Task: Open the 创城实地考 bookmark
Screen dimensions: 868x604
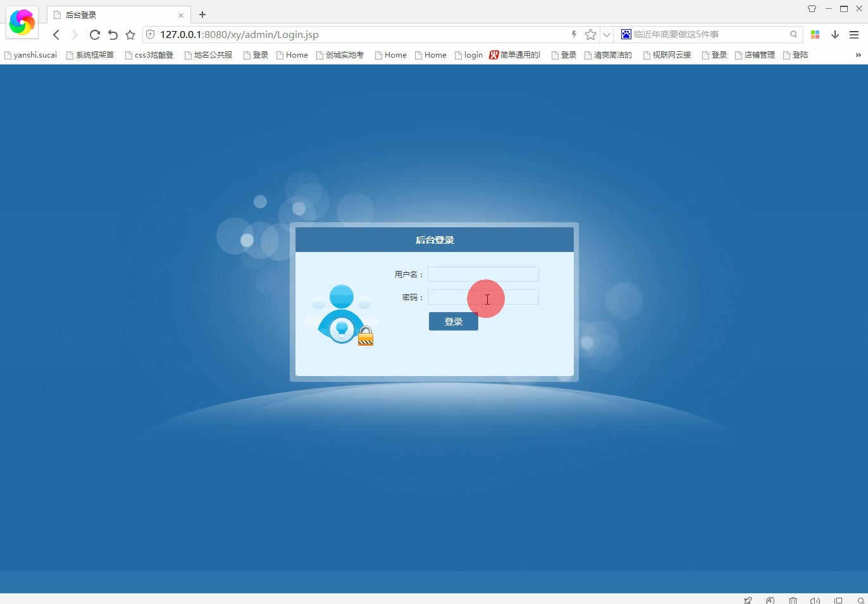Action: [340, 55]
